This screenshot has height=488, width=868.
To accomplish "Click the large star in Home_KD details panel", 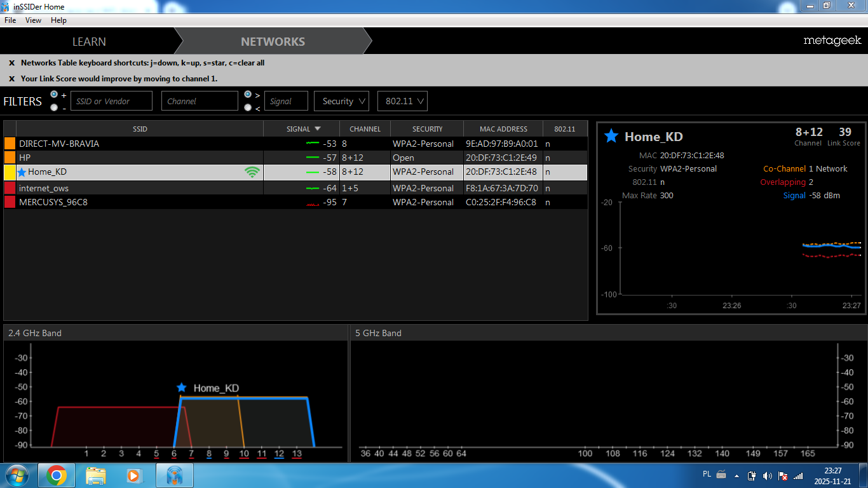I will coord(611,136).
